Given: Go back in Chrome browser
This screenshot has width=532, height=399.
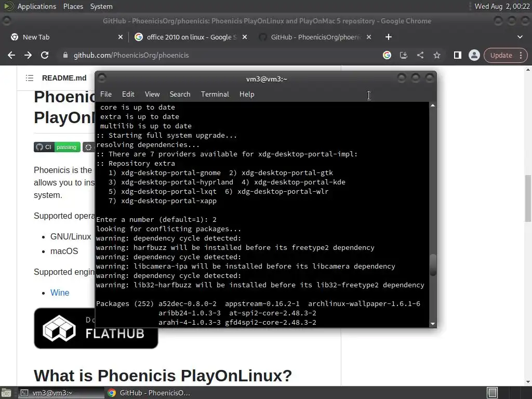Looking at the screenshot, I should [x=11, y=55].
